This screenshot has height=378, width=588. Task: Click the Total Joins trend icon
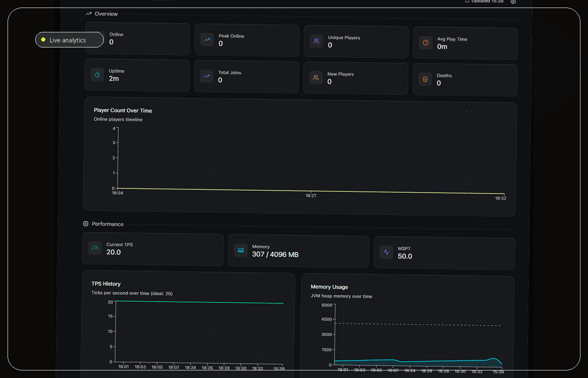(x=207, y=76)
